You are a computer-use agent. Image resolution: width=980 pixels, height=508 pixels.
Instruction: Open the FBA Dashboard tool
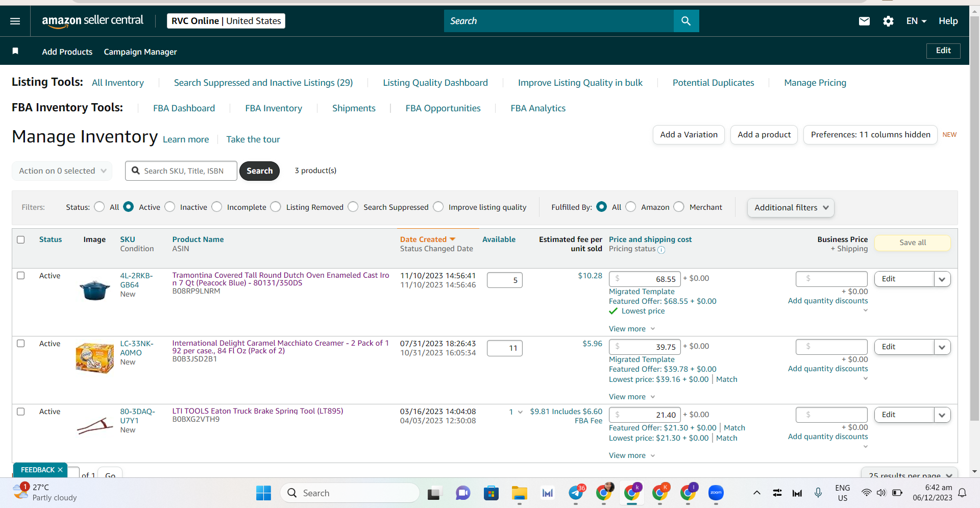(184, 108)
